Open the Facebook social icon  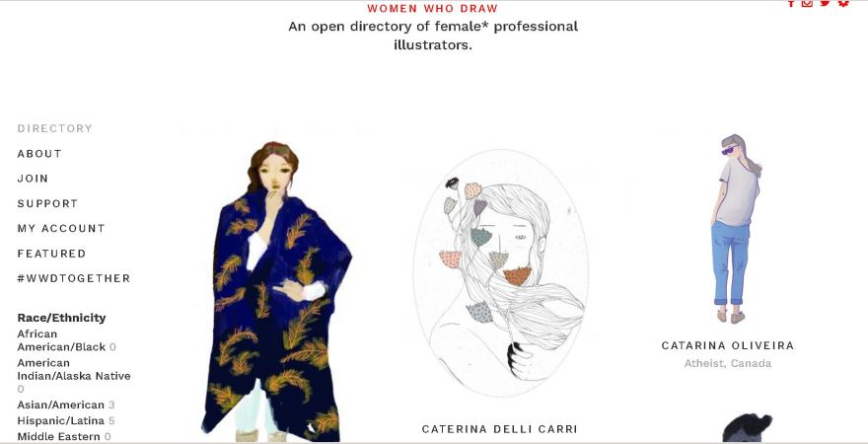point(791,3)
